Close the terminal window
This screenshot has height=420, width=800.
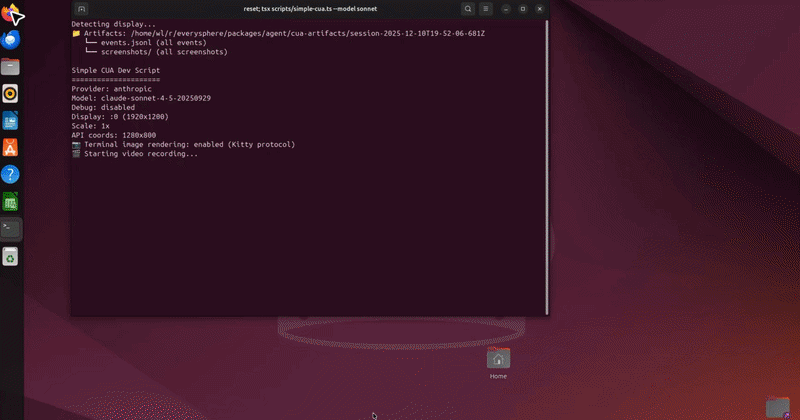[539, 9]
